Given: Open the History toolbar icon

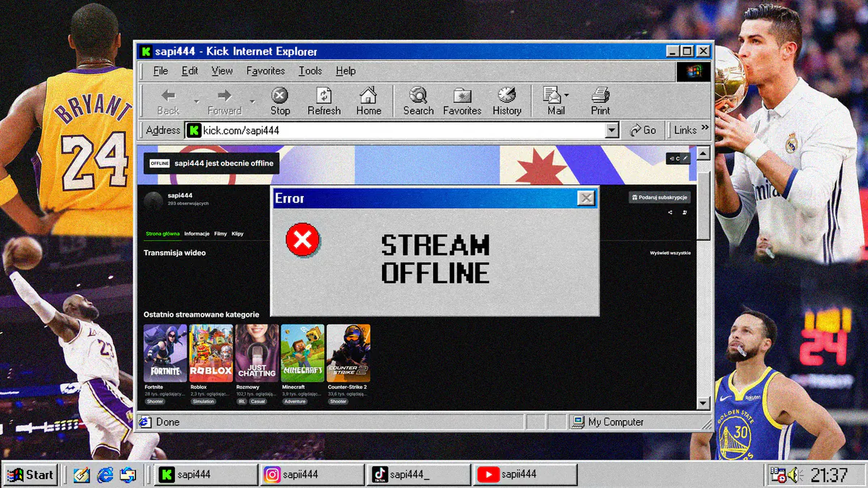Looking at the screenshot, I should [x=506, y=95].
